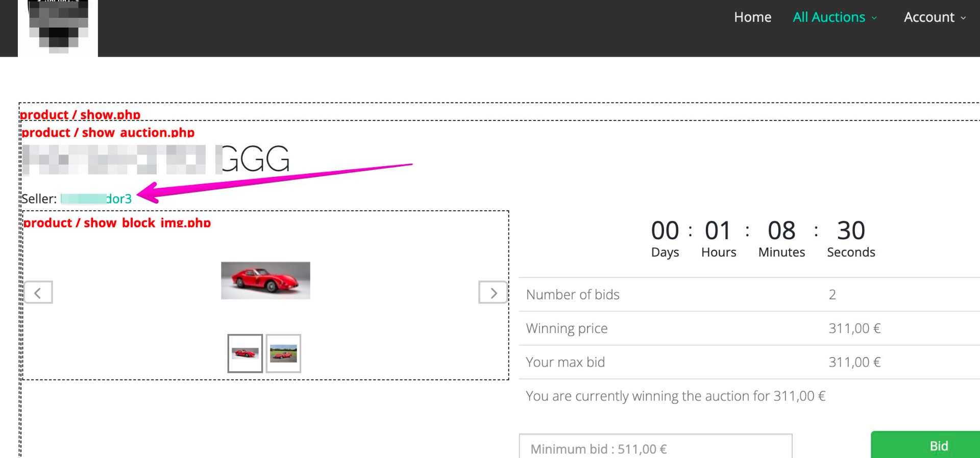Click the main red car image
Screen dimensions: 980x458
pos(265,281)
